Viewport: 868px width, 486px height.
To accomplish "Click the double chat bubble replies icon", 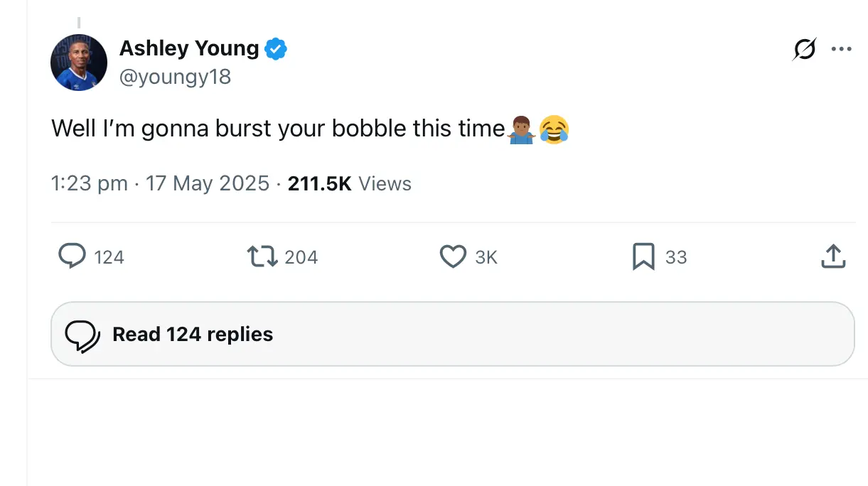I will click(x=82, y=335).
